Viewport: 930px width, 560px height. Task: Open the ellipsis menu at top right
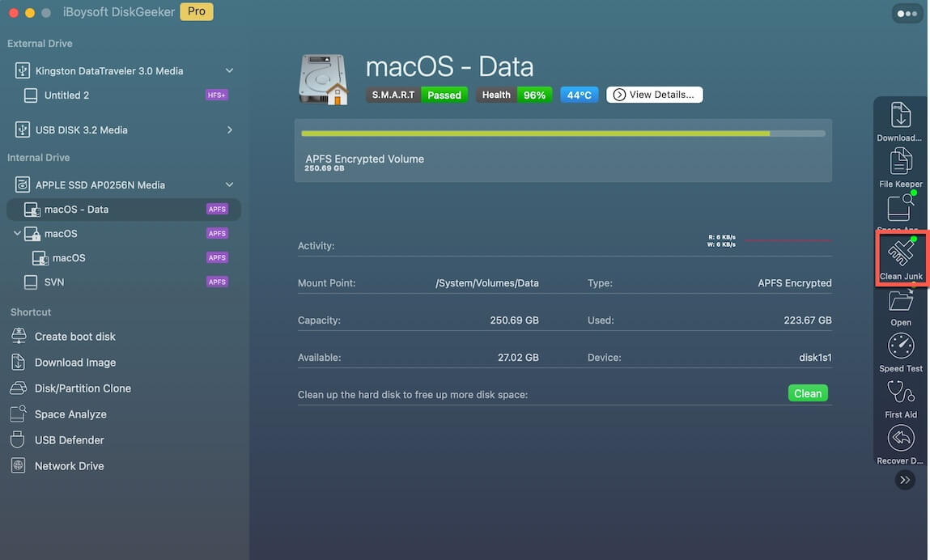point(907,13)
